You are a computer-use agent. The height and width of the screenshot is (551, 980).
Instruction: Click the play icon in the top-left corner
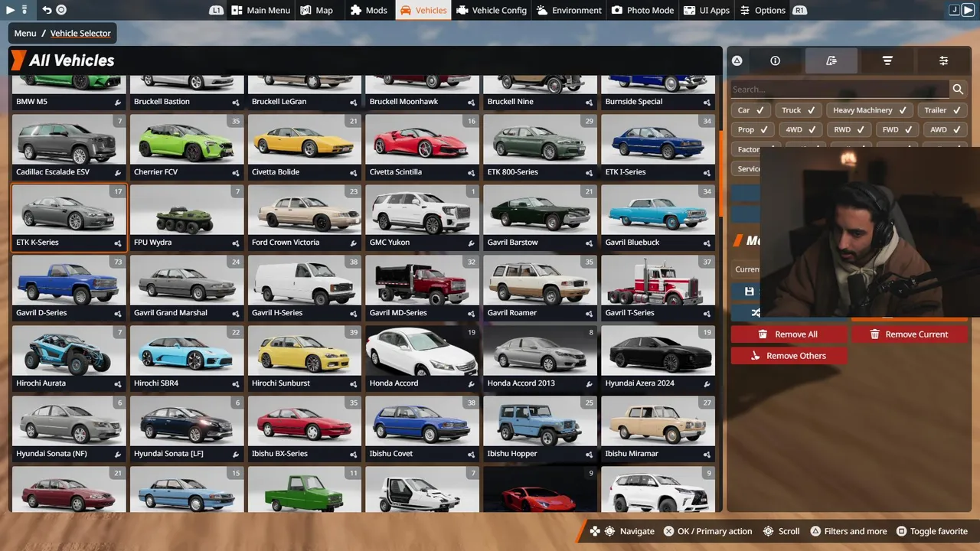pyautogui.click(x=11, y=10)
